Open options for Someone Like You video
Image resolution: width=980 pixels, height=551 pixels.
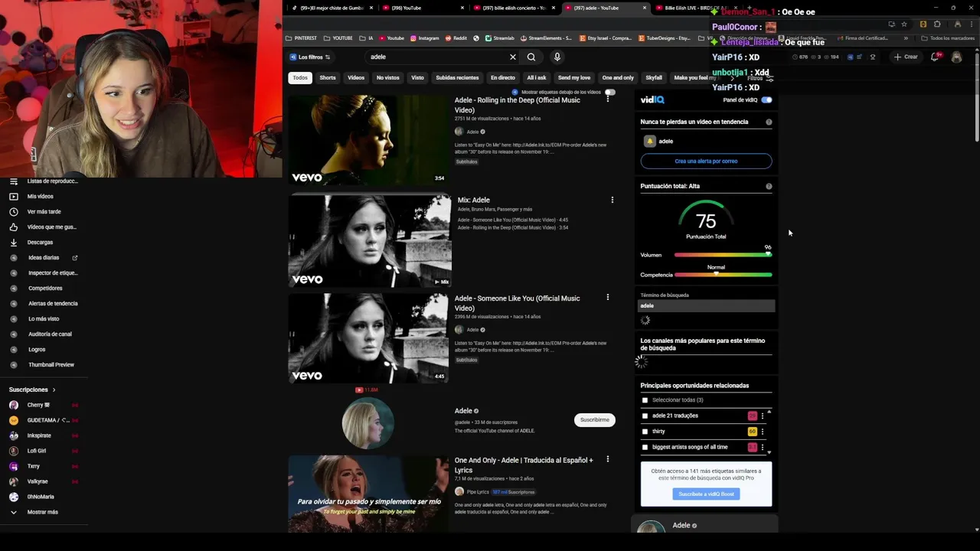(608, 297)
